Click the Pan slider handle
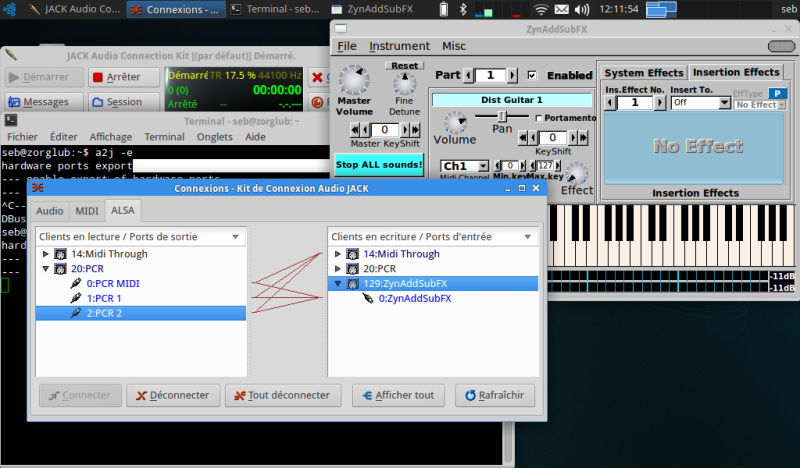 click(502, 116)
